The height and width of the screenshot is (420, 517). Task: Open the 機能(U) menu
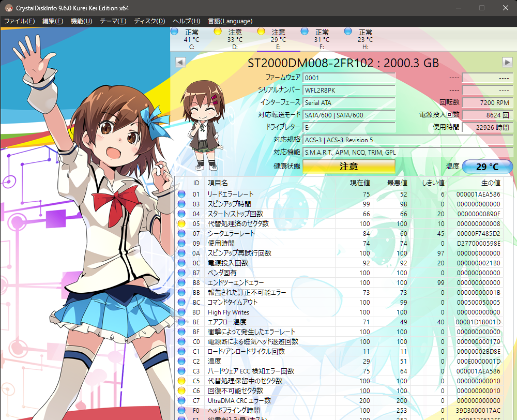point(82,21)
